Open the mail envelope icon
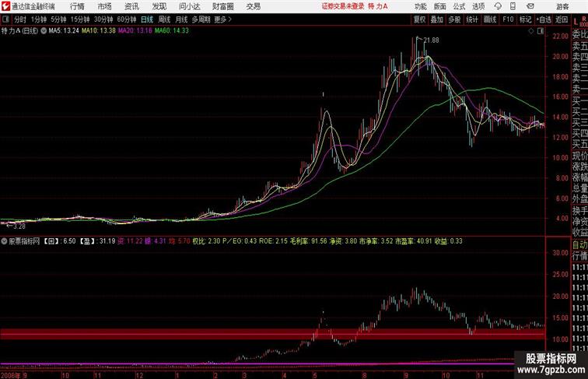This screenshot has width=588, height=379. pyautogui.click(x=530, y=6)
